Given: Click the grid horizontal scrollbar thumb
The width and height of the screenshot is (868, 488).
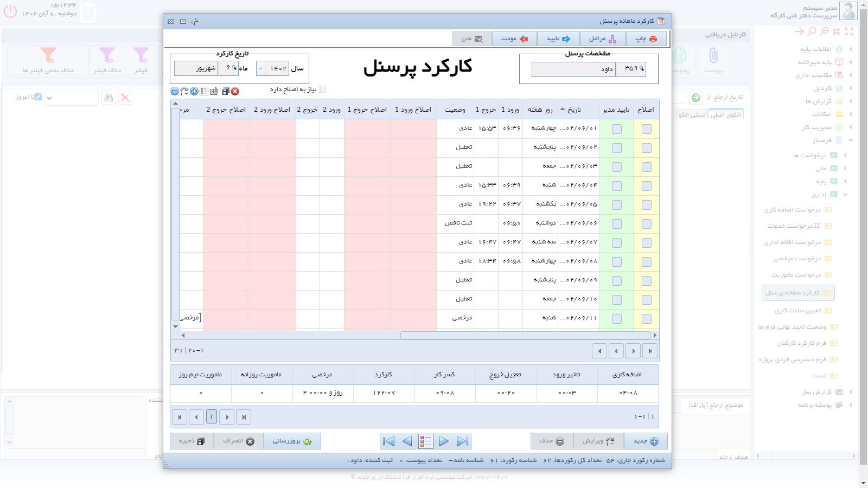Looking at the screenshot, I should (525, 335).
